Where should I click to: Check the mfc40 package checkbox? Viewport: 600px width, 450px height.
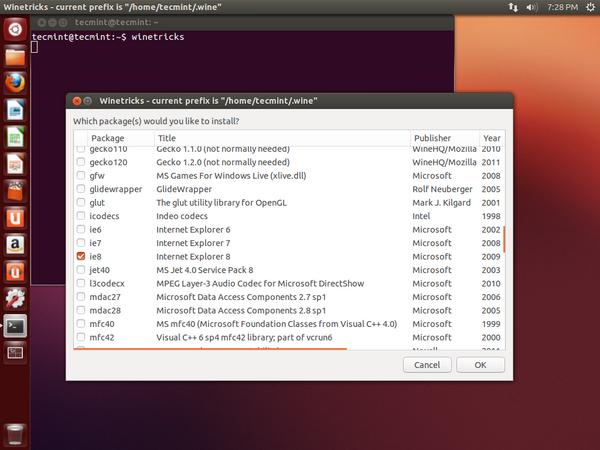click(x=81, y=324)
